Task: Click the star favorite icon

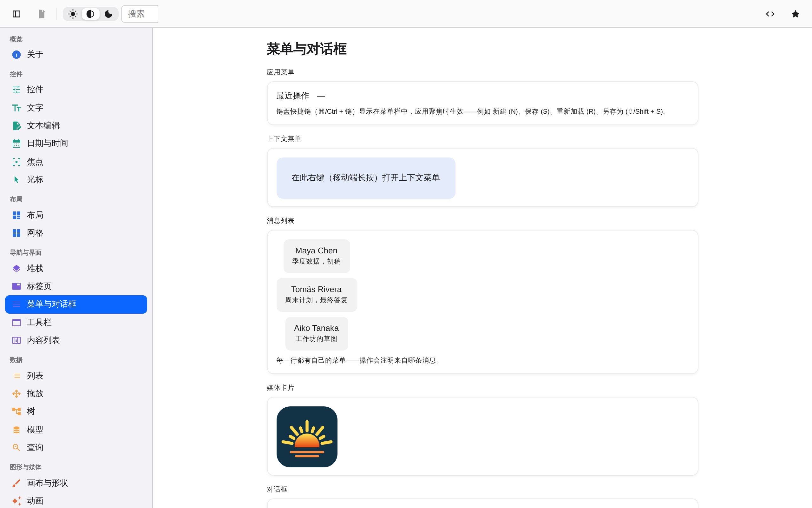Action: tap(795, 14)
